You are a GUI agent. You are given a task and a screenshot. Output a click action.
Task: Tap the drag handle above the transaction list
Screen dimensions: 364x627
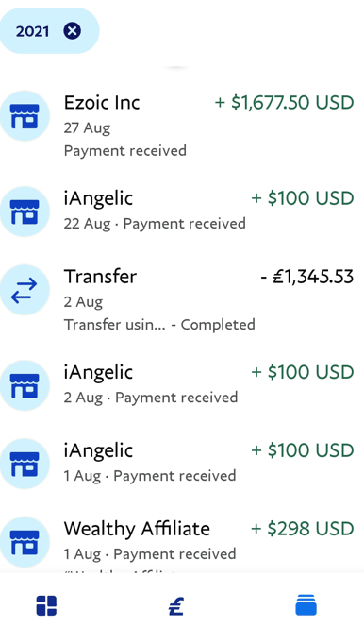pos(176,67)
